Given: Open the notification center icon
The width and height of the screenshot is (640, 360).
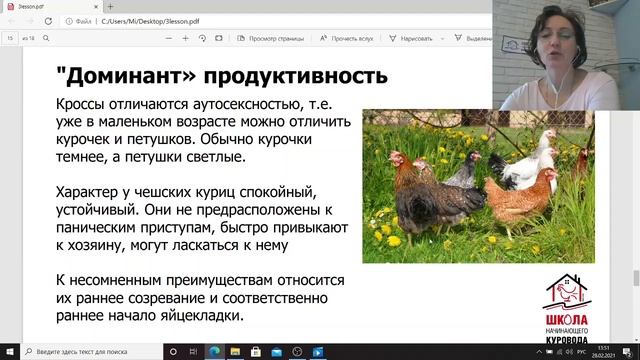Looking at the screenshot, I should (627, 351).
